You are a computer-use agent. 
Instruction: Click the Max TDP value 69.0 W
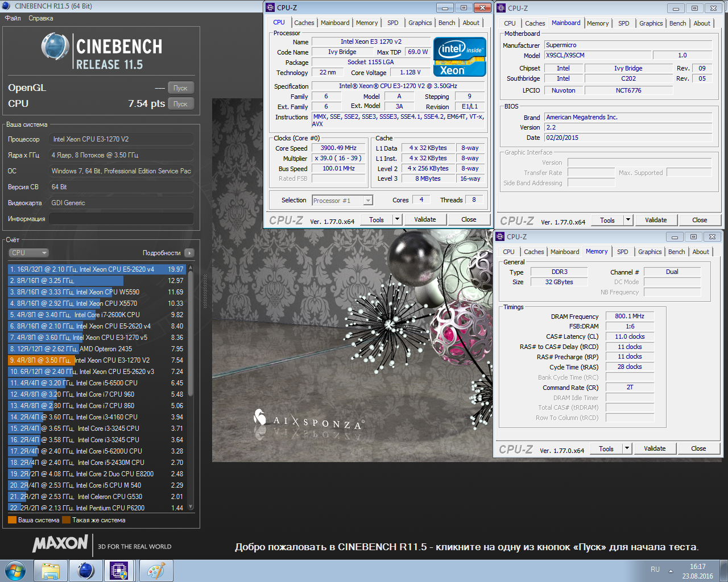(418, 52)
